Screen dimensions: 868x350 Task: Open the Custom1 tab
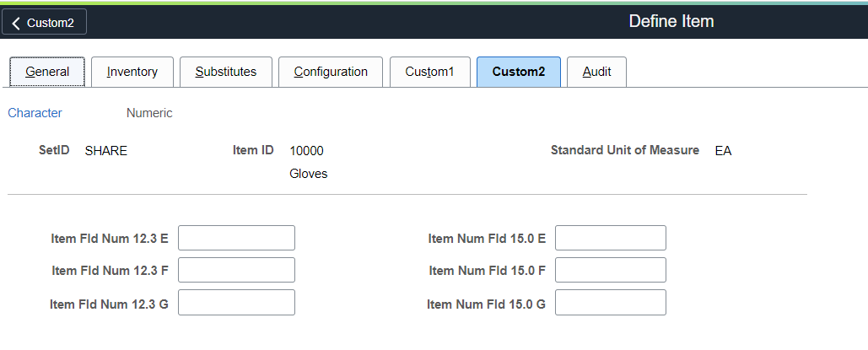click(x=429, y=72)
